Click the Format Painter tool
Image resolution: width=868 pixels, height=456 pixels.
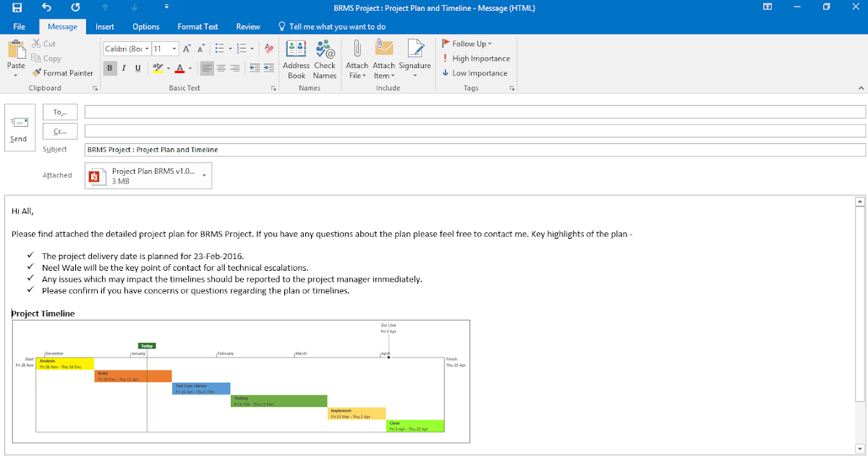62,73
